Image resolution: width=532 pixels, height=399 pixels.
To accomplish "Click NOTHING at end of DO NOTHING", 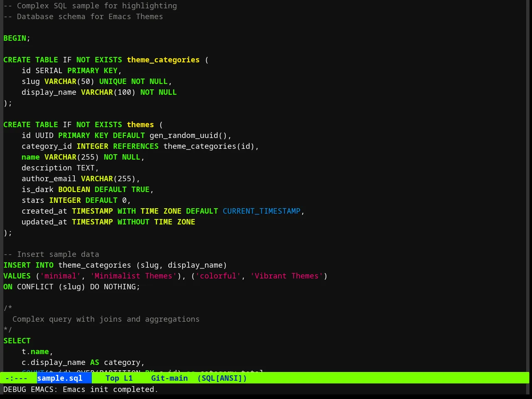I will pyautogui.click(x=120, y=287).
